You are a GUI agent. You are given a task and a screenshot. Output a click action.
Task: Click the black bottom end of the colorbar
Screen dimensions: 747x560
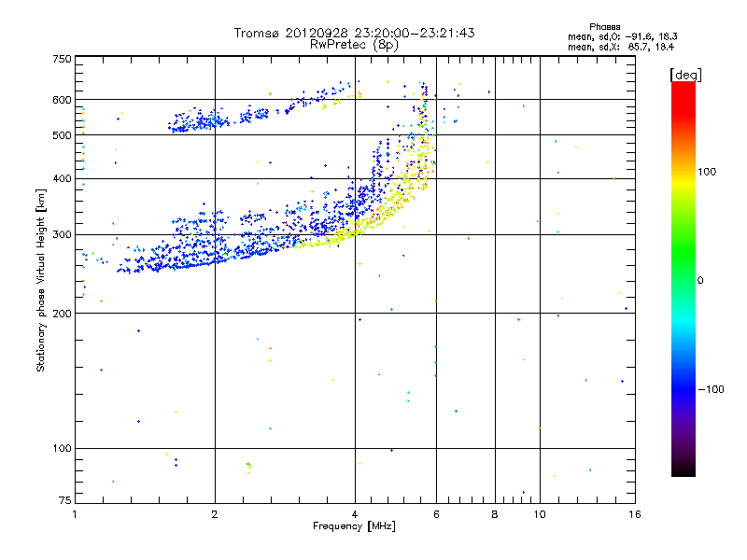point(684,469)
